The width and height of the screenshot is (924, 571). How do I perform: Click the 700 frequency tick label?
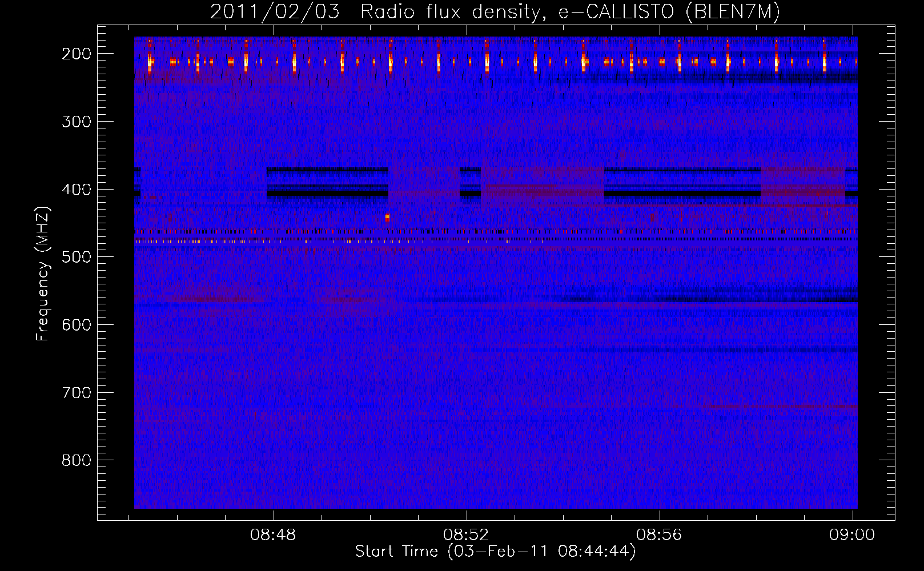pos(77,393)
